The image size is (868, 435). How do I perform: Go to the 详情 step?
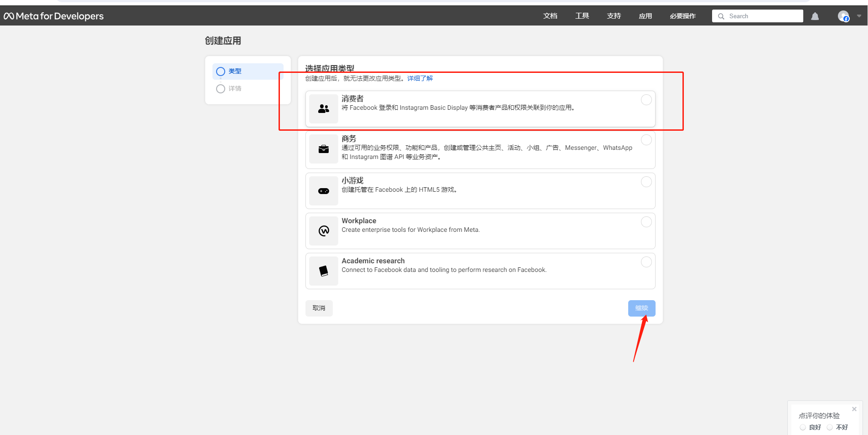pos(248,89)
